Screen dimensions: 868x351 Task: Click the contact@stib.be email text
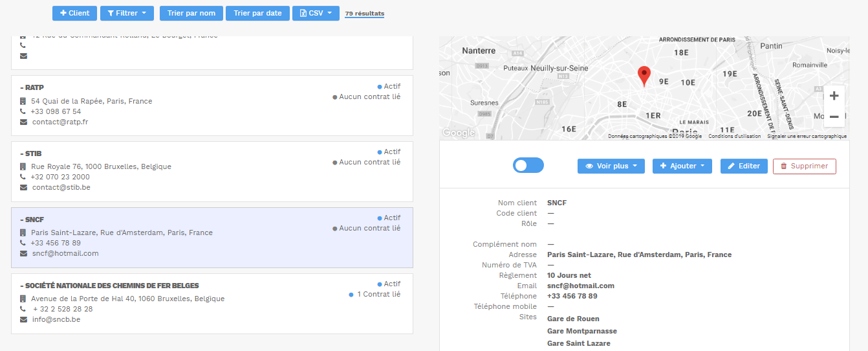point(61,187)
